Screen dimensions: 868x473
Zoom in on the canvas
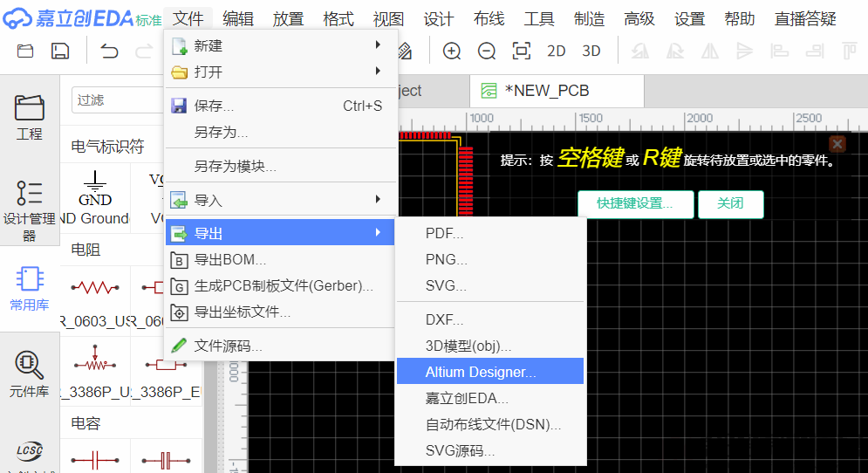[452, 51]
